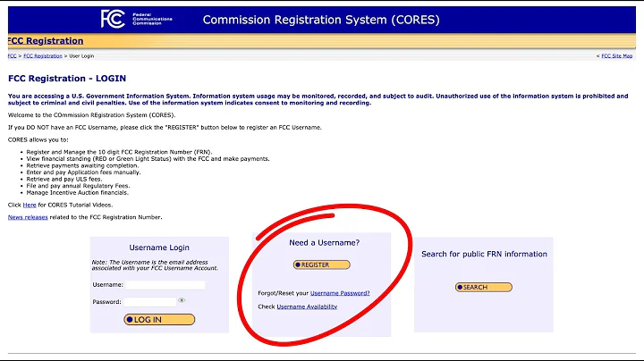Open the FCC Registration heading link
This screenshot has width=644, height=361.
point(46,40)
